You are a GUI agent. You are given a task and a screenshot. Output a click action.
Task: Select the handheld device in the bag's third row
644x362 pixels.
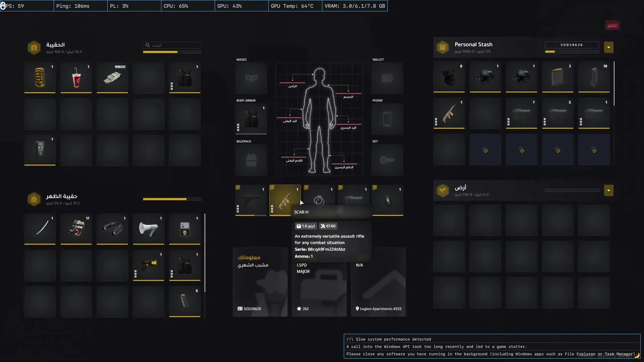coord(40,150)
